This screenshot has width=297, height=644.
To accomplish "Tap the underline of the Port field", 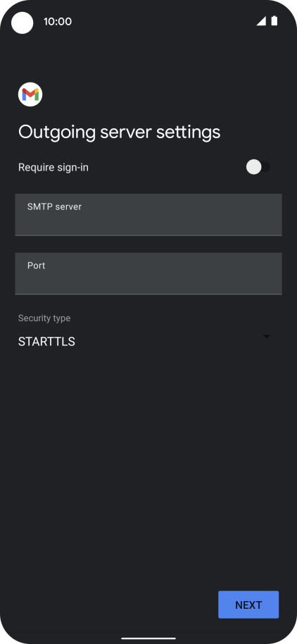I will coord(148,294).
